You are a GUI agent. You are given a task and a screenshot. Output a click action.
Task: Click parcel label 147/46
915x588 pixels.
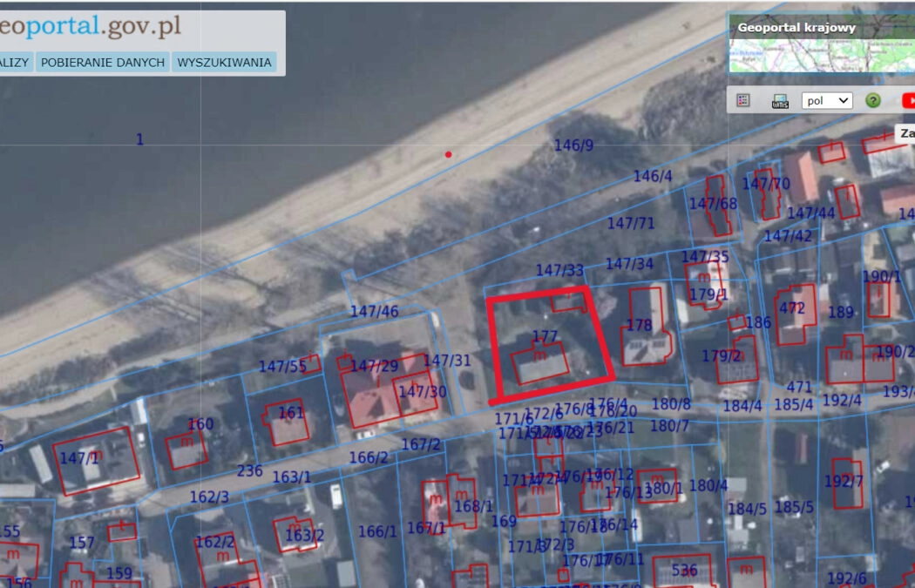[374, 311]
